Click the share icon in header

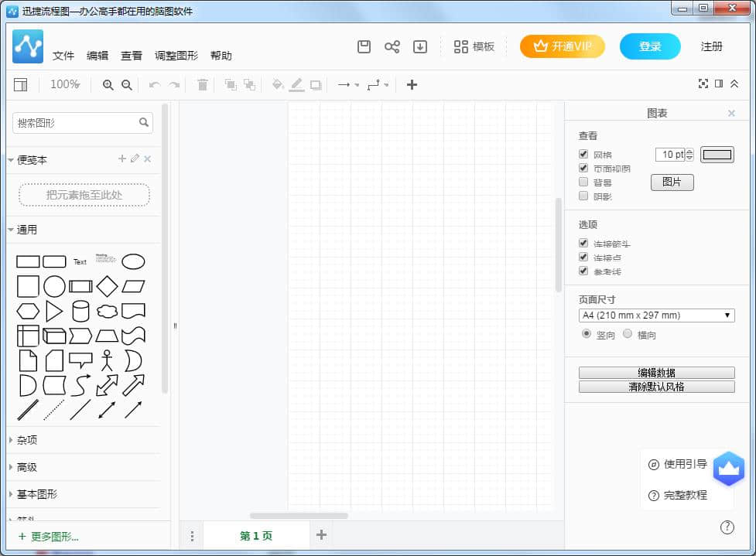[392, 46]
